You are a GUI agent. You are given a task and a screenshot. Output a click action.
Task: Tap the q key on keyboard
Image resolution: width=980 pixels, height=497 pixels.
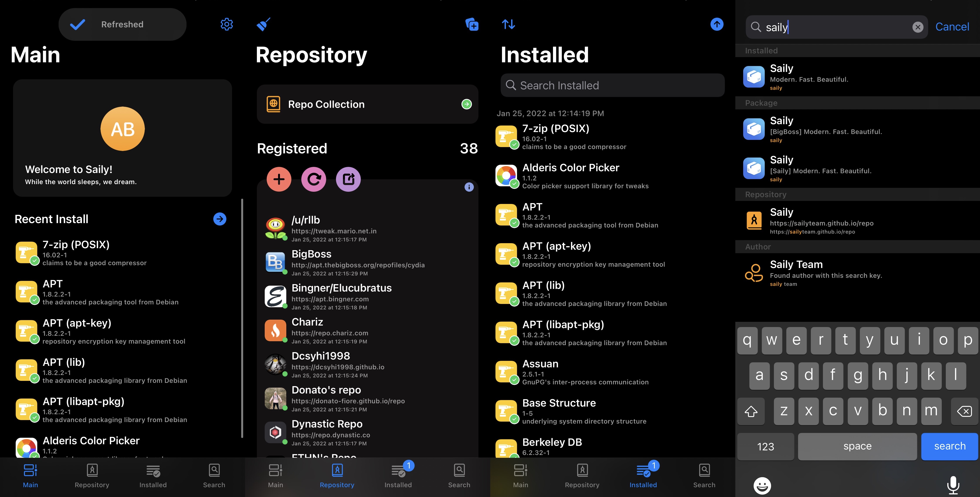point(747,340)
